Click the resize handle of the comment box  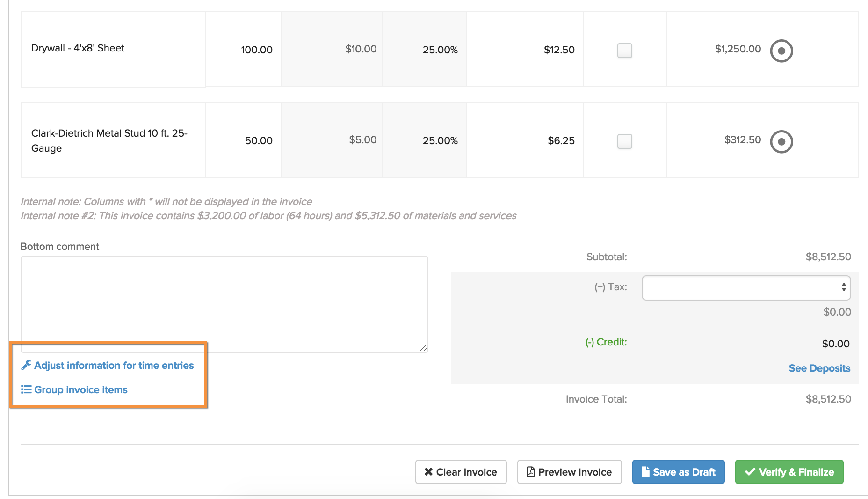[423, 348]
